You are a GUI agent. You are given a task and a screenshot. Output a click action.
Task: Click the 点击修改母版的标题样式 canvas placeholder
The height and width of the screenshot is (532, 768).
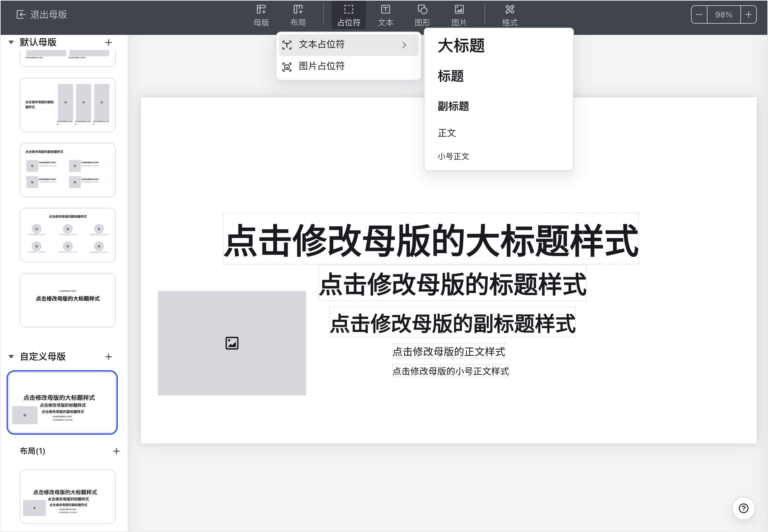[452, 283]
